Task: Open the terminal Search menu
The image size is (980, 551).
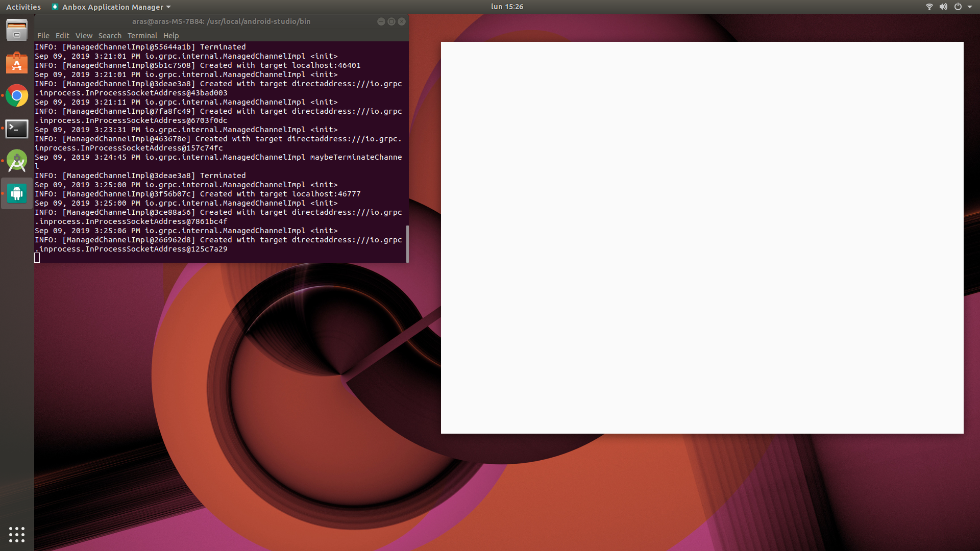Action: tap(110, 36)
